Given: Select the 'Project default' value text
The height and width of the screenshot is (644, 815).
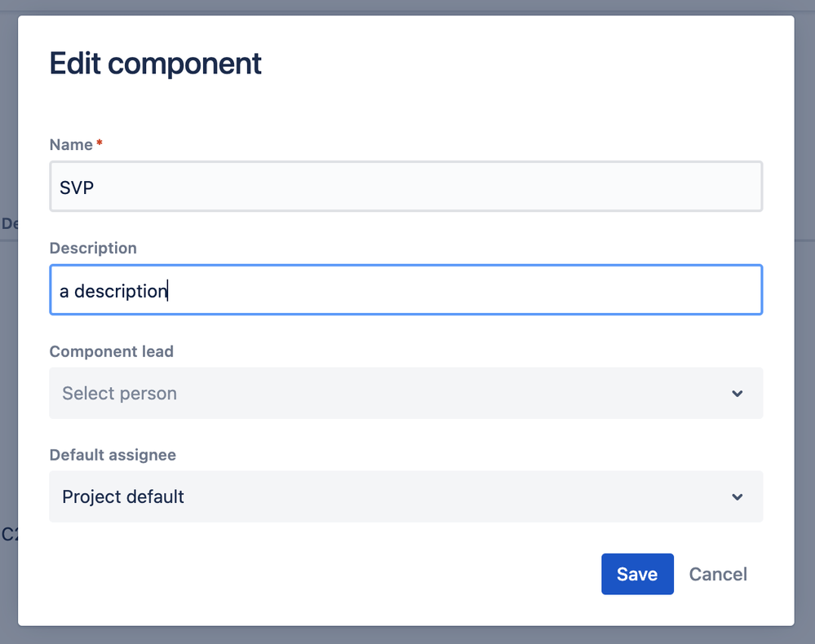Looking at the screenshot, I should (123, 496).
